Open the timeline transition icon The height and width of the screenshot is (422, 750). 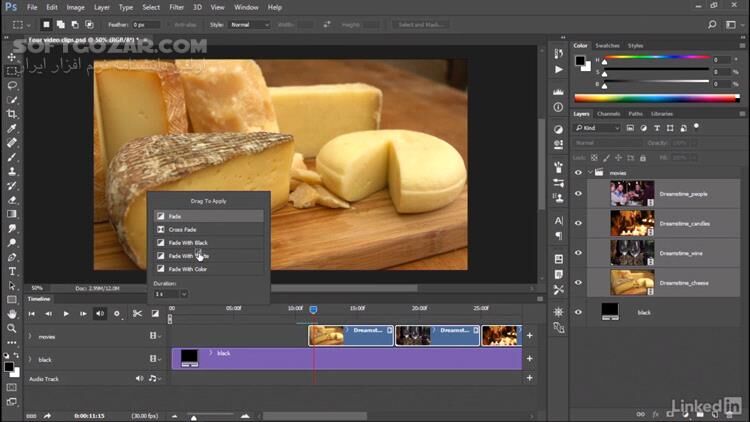(155, 313)
